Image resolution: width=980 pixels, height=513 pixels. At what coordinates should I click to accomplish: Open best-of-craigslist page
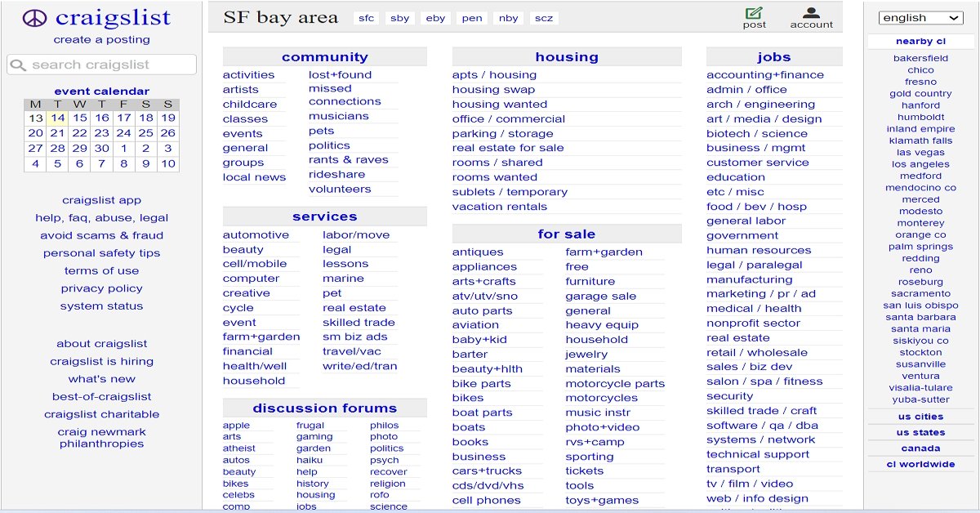click(x=102, y=397)
